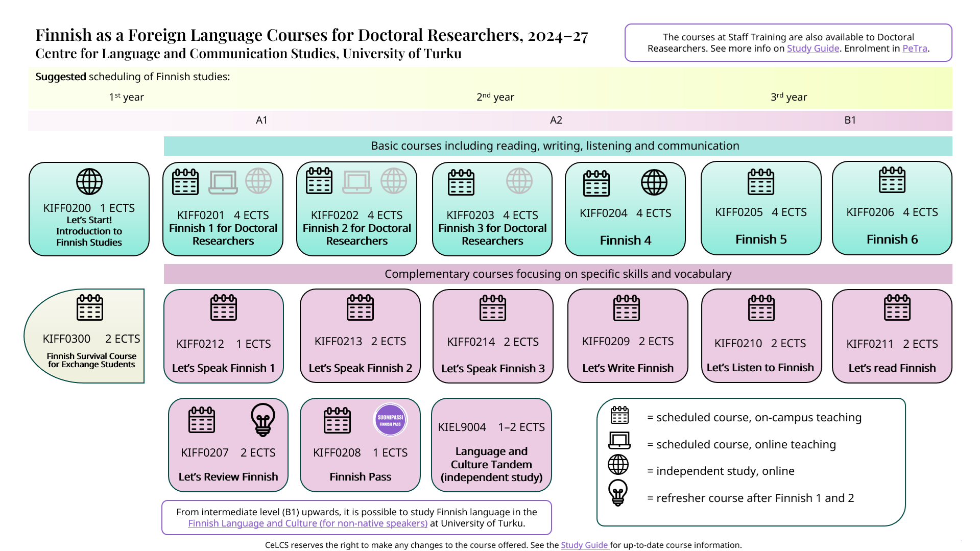Click the lightbulb icon in the legend
980x551 pixels.
coord(618,493)
